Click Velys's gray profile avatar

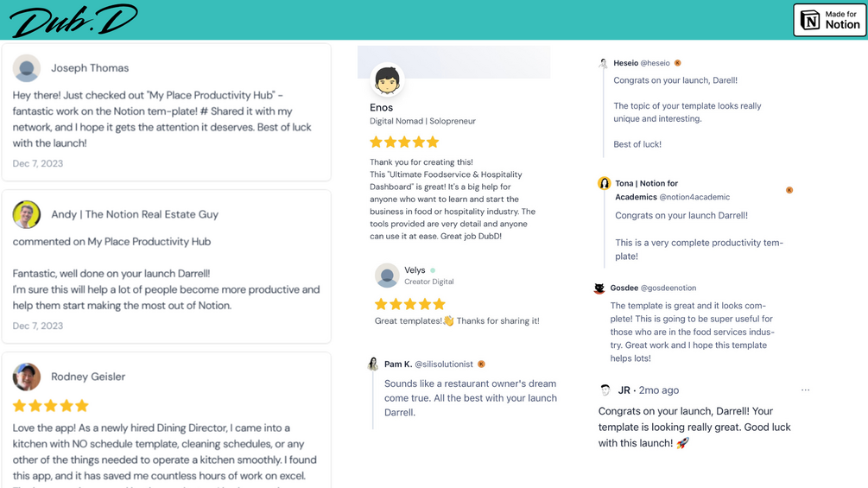click(x=387, y=276)
